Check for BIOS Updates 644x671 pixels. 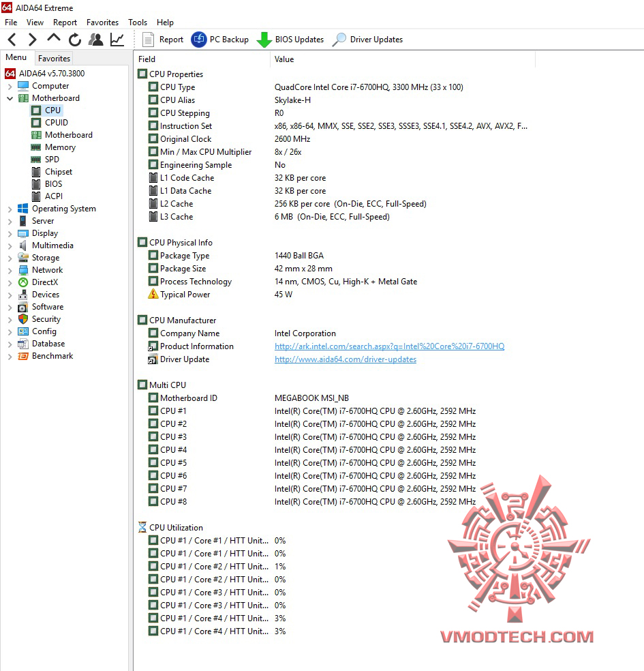(290, 40)
